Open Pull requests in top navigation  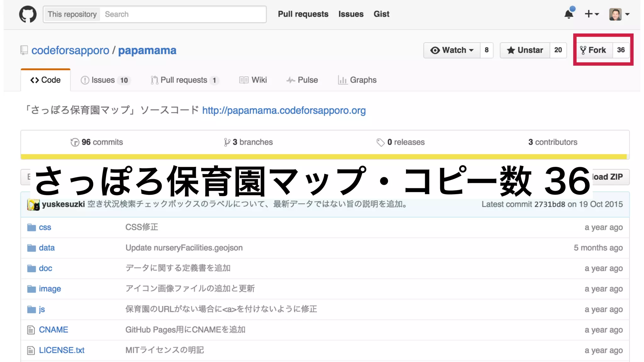pyautogui.click(x=303, y=14)
